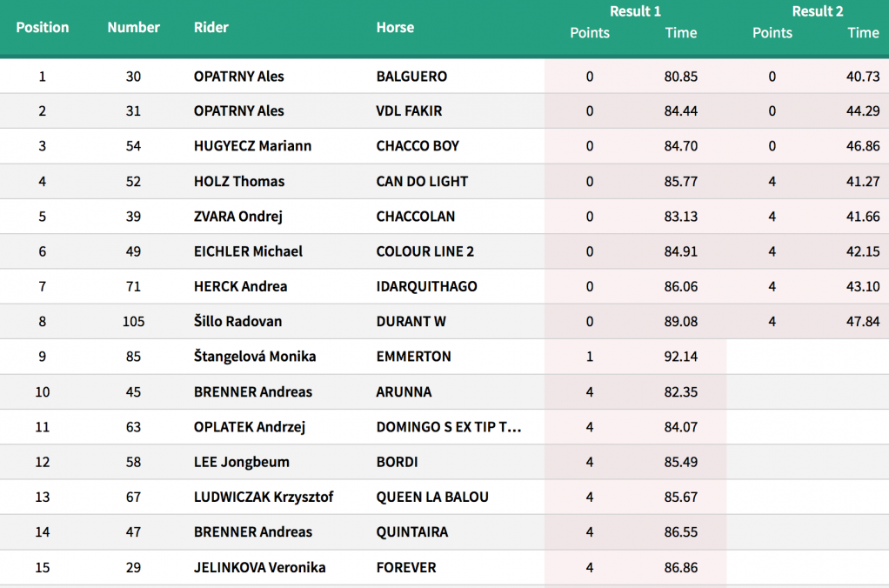Click the Horse column header
Viewport: 889px width, 588px height.
pyautogui.click(x=395, y=27)
